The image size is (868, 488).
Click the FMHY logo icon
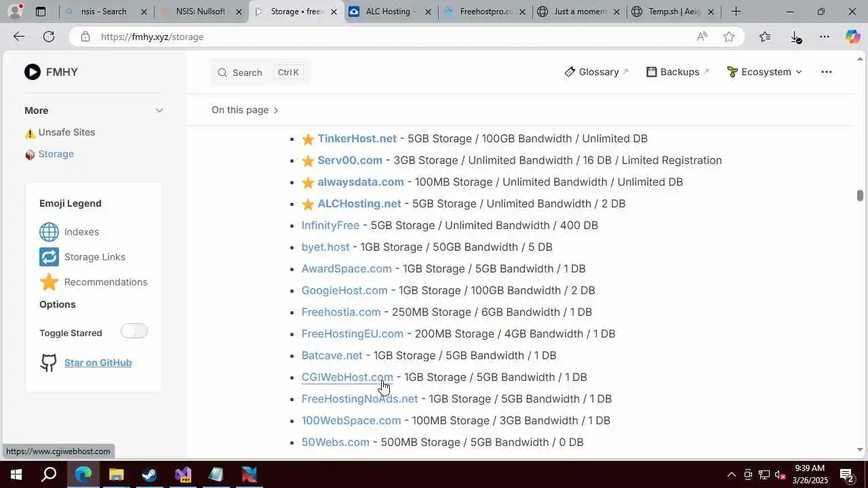(x=33, y=72)
